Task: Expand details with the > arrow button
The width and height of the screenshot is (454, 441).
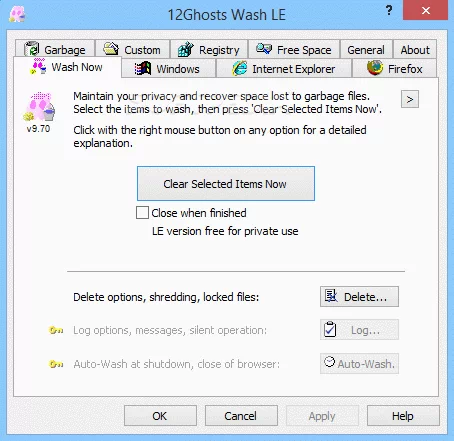Action: click(410, 99)
